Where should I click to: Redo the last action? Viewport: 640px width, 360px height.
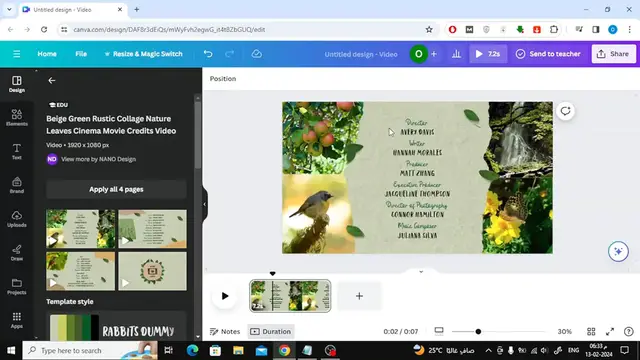[229, 54]
